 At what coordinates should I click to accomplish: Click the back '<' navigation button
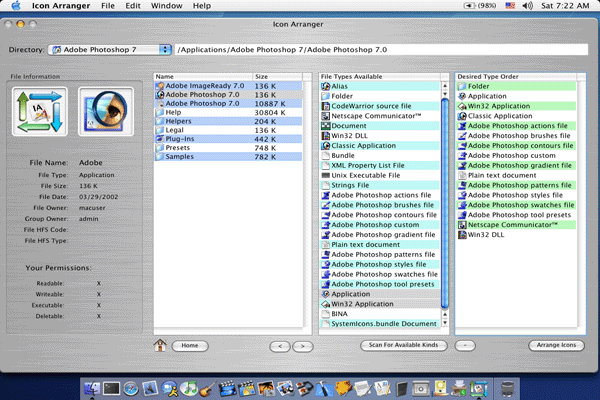(x=280, y=346)
